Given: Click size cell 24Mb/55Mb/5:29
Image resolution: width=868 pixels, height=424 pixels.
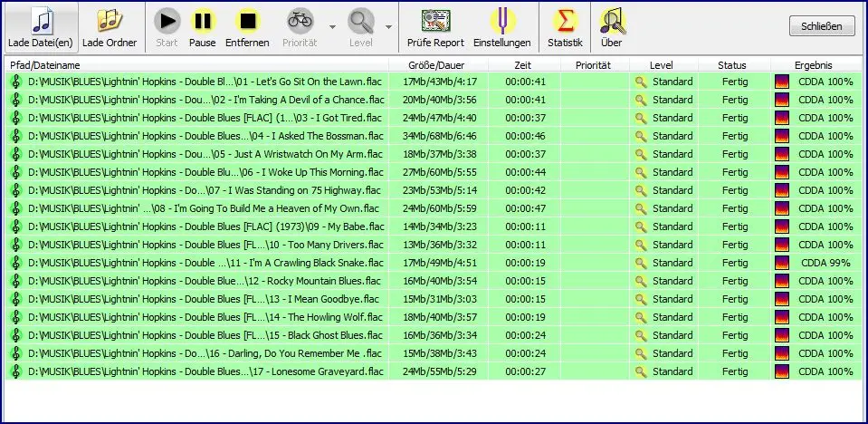Looking at the screenshot, I should coord(440,371).
